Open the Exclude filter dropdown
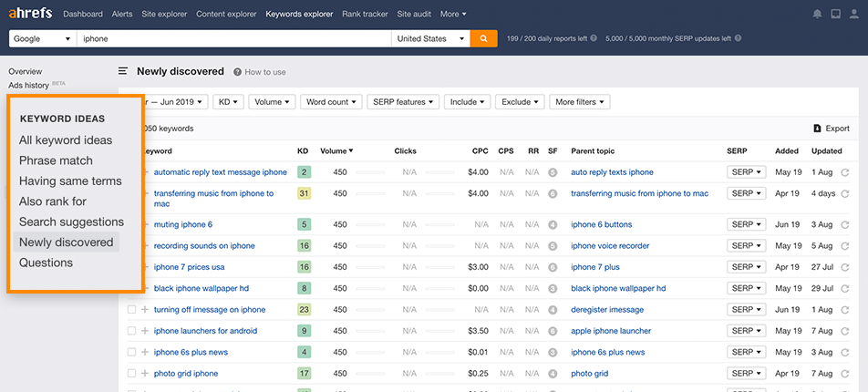 [520, 102]
